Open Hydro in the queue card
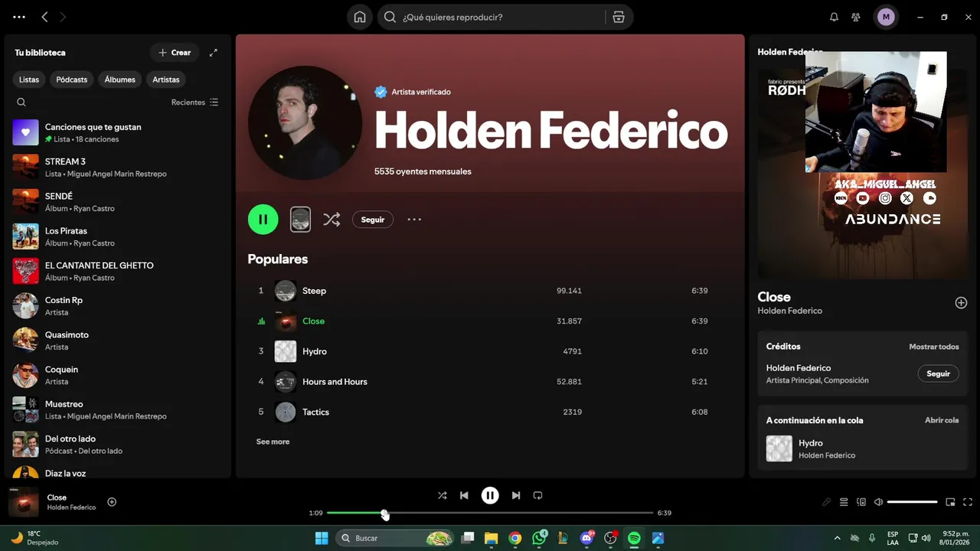Screen dimensions: 980x551 coord(862,448)
